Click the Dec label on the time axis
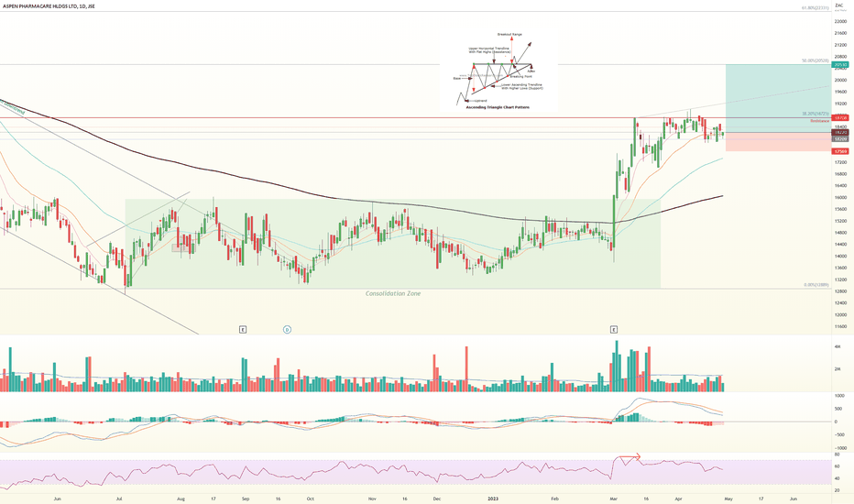The image size is (854, 504). tap(436, 499)
